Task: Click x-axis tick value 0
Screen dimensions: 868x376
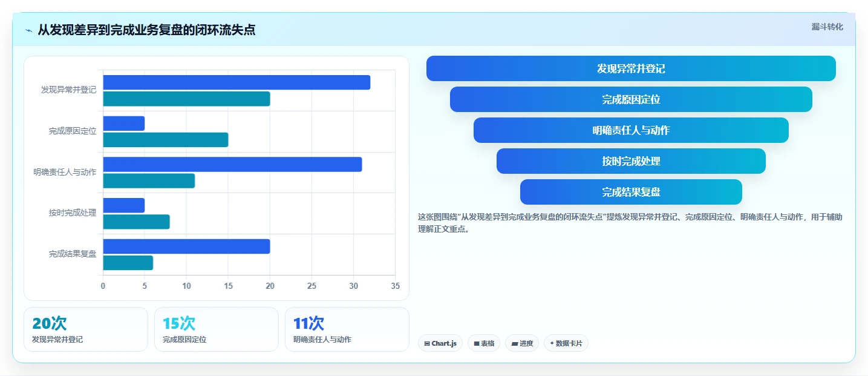Action: coord(103,286)
